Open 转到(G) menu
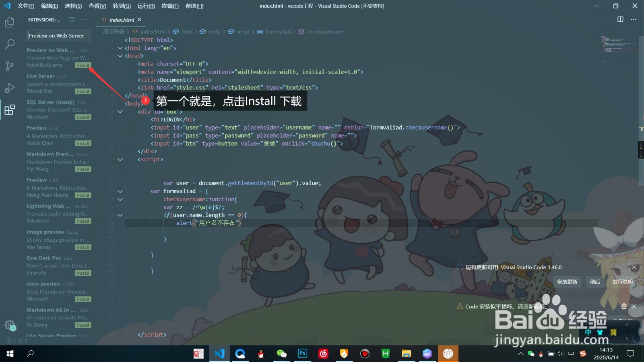The height and width of the screenshot is (362, 644). pos(122,6)
